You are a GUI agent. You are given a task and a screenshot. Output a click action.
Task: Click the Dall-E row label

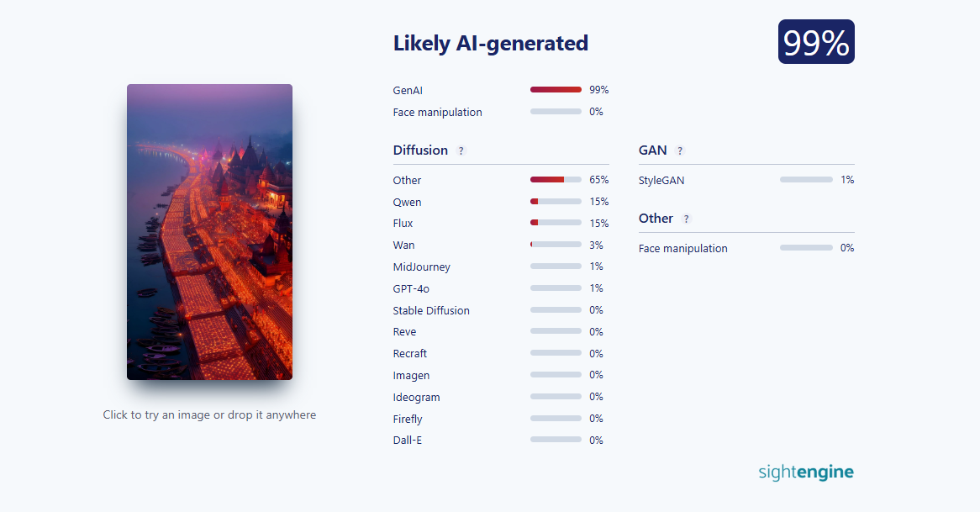click(x=408, y=441)
